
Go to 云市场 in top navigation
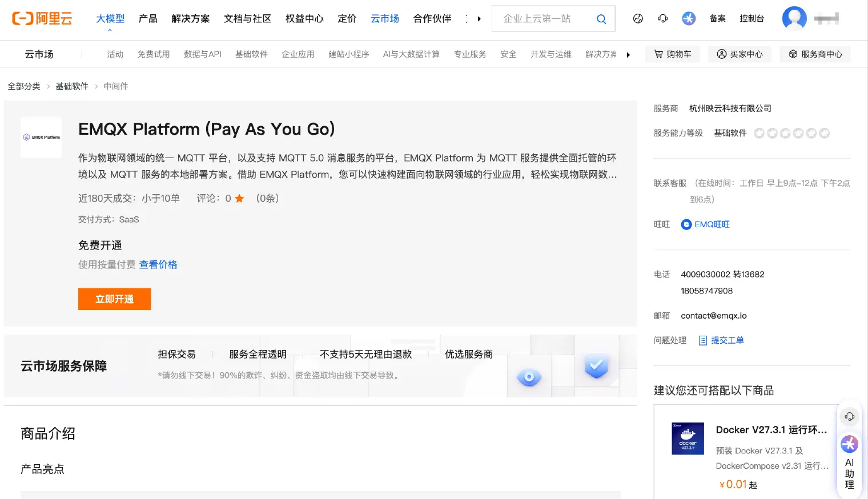385,19
